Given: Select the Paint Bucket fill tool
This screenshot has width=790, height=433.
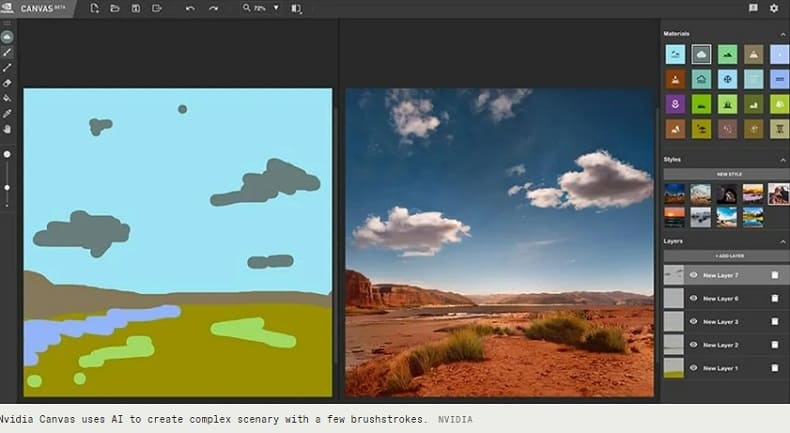Looking at the screenshot, I should click(x=7, y=98).
